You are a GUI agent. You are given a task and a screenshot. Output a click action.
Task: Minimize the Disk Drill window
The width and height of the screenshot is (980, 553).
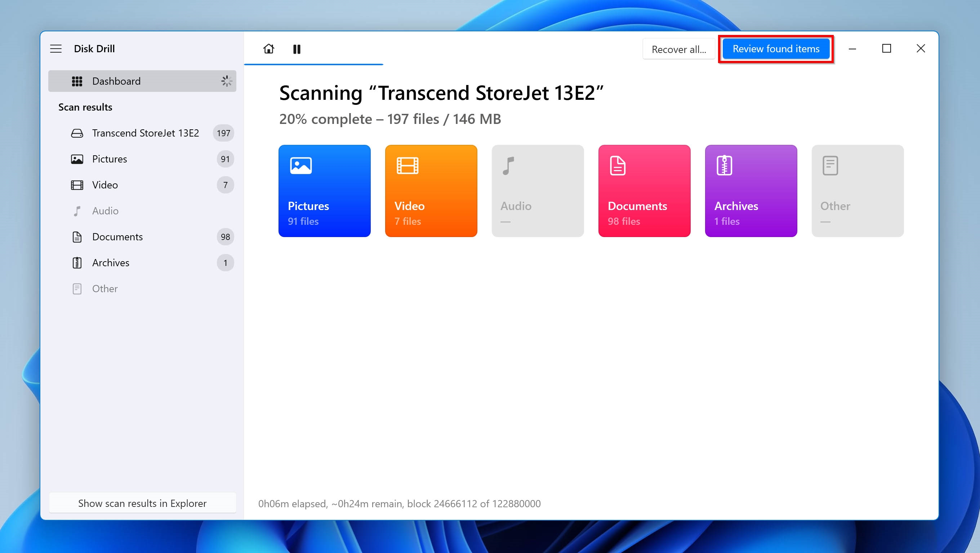pos(852,49)
